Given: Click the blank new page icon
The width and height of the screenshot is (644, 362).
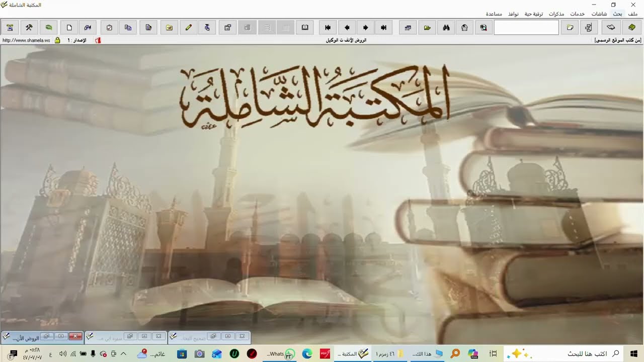Looking at the screenshot, I should click(69, 28).
